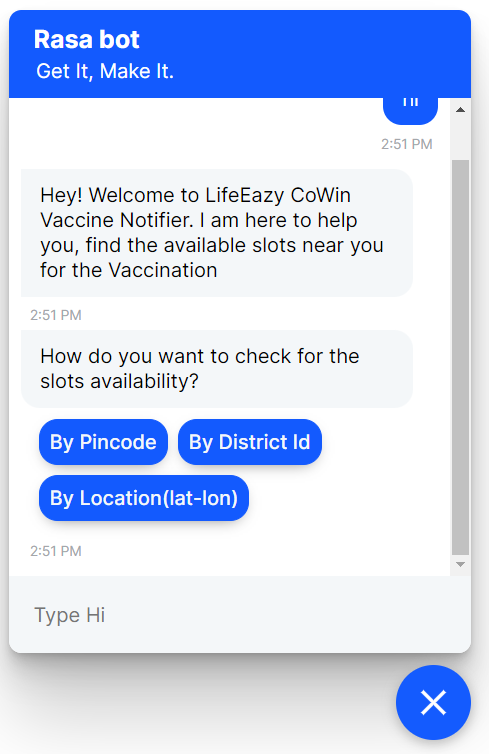
Task: Choose the By District Id option
Action: (250, 442)
